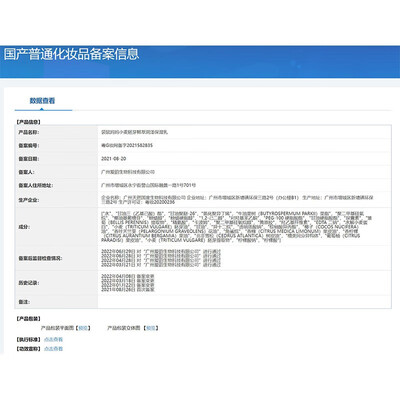Click the 备案后监督检查情况 row label

click(40, 258)
